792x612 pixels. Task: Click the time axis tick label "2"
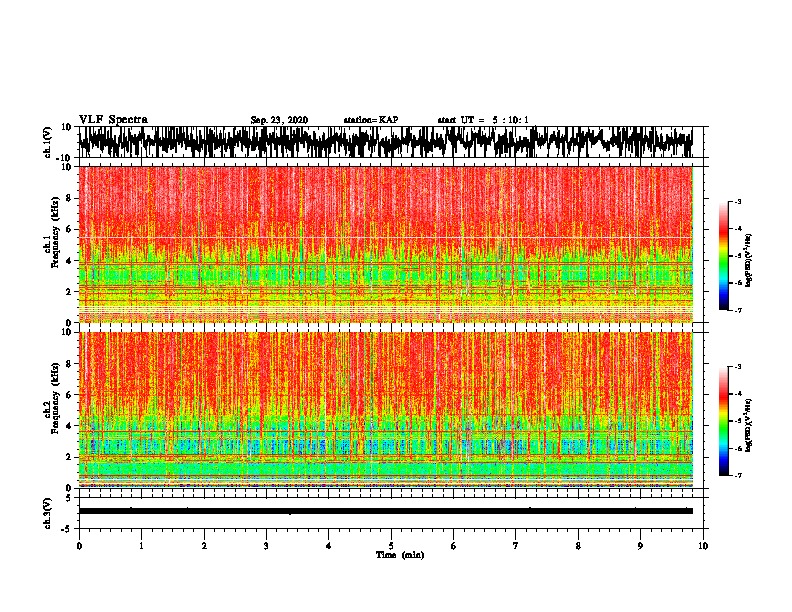click(204, 546)
